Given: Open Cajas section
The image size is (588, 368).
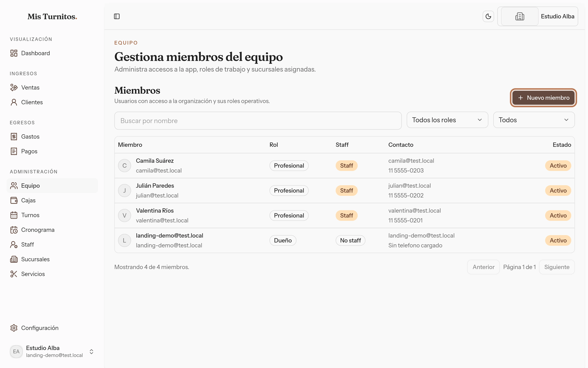Looking at the screenshot, I should [52, 200].
